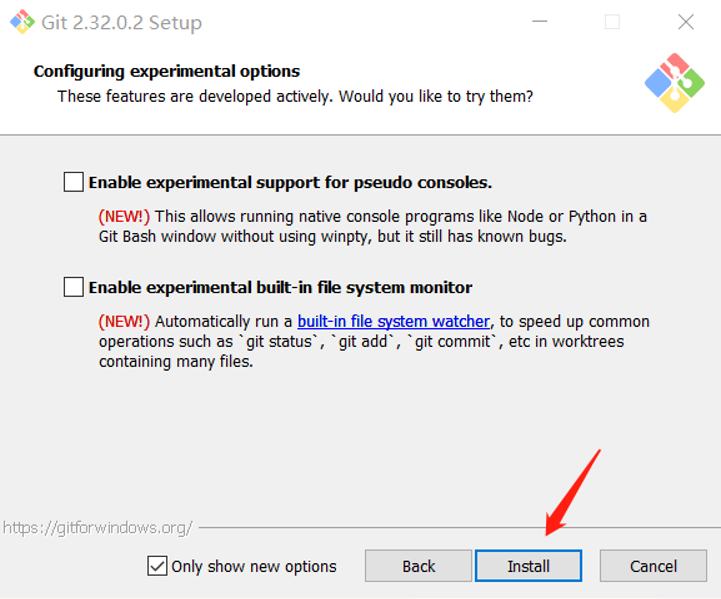
Task: Uncheck the Only show new options box
Action: [157, 566]
